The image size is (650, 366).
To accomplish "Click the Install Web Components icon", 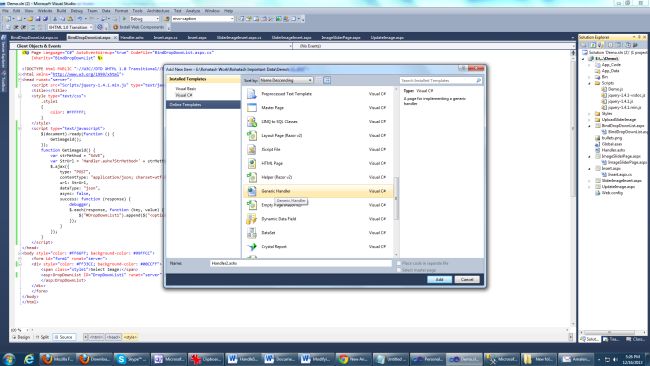I will [116, 27].
